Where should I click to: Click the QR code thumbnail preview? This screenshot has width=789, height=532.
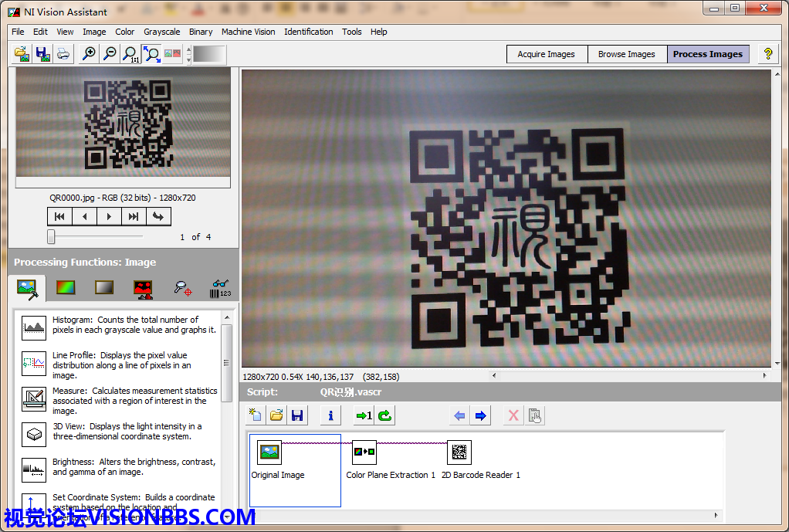[x=124, y=124]
